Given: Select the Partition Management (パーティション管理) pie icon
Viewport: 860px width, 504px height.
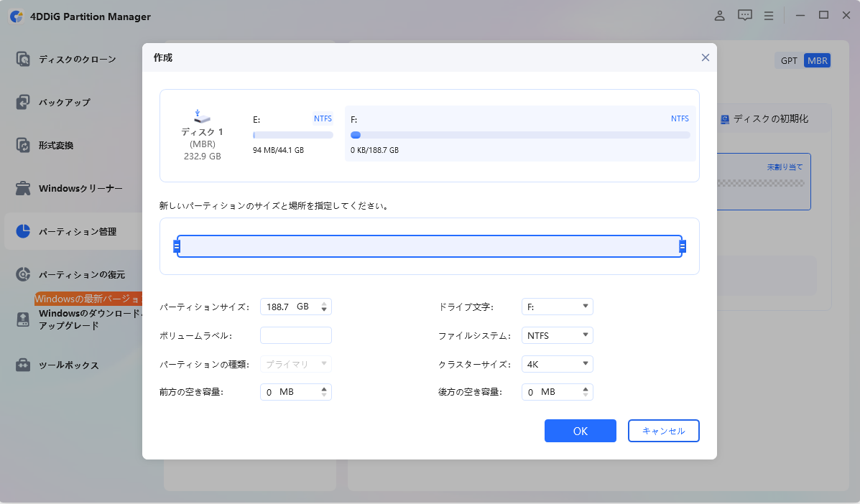Looking at the screenshot, I should click(x=23, y=231).
